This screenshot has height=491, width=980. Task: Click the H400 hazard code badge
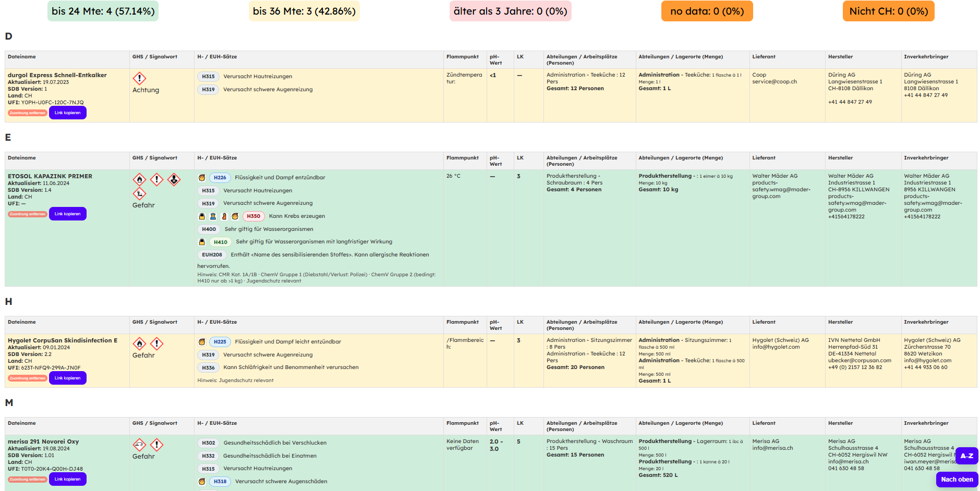pyautogui.click(x=209, y=229)
